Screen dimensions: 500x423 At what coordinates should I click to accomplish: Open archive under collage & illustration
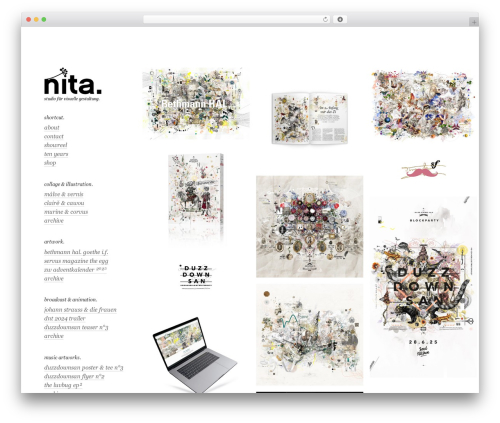[x=54, y=221]
